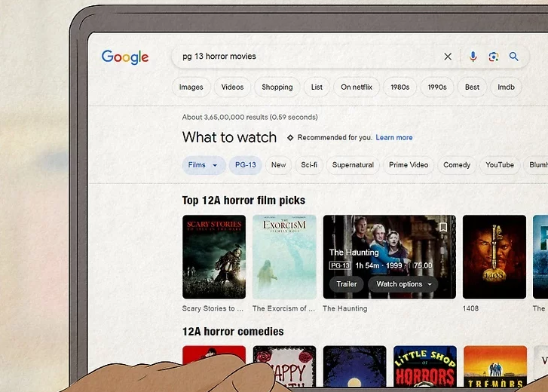Screen dimensions: 548x392
Task: Click the About 3,65,00,000 results text
Action: [250, 117]
